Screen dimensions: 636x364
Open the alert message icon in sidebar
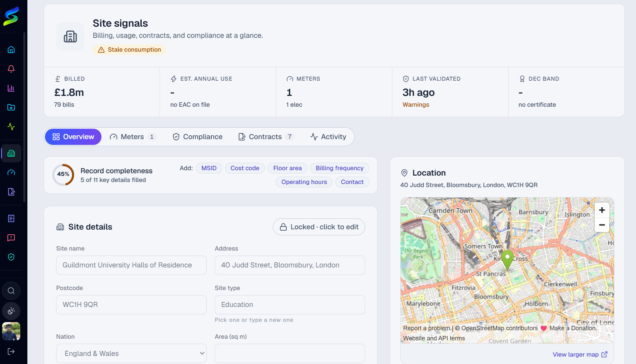click(x=11, y=238)
